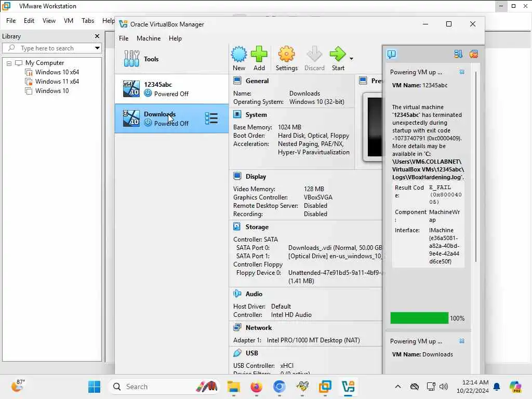
Task: Start the selected VM with green arrow
Action: (338, 58)
